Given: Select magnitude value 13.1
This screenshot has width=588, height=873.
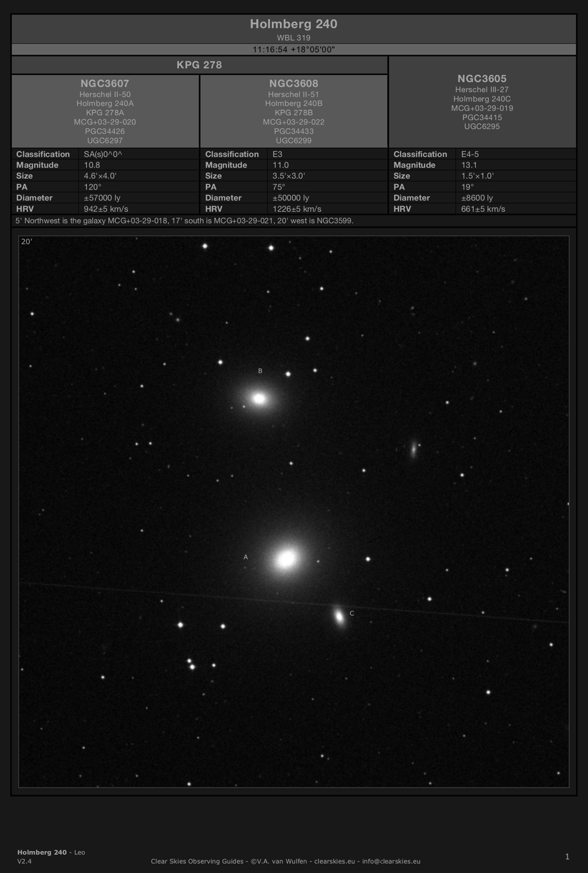Looking at the screenshot, I should pyautogui.click(x=469, y=165).
